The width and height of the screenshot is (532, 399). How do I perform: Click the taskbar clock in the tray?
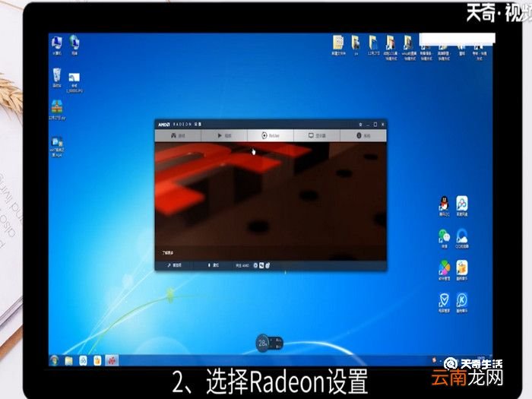point(480,358)
